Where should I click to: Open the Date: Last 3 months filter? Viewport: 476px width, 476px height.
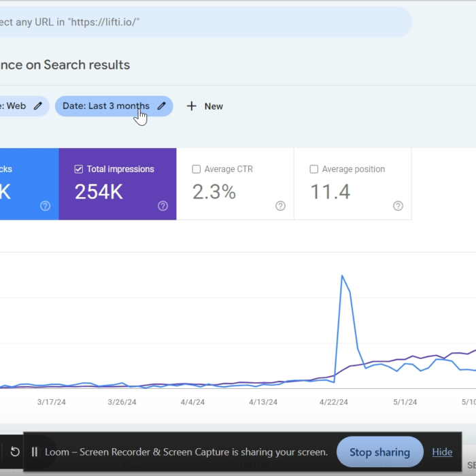tap(105, 106)
